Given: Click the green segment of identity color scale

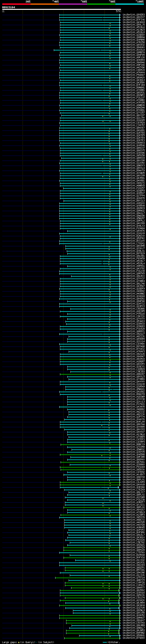Looking at the screenshot, I should point(101,4).
